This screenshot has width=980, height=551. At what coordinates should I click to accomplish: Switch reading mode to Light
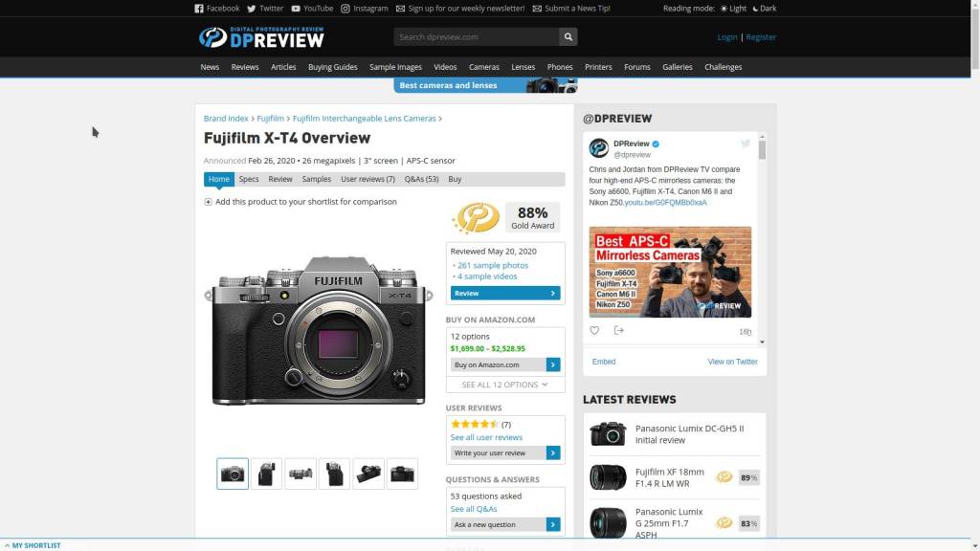tap(733, 8)
